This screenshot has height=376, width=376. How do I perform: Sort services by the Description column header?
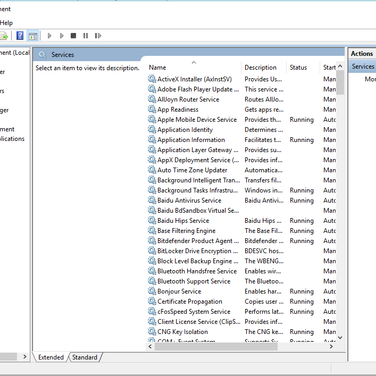pyautogui.click(x=263, y=67)
